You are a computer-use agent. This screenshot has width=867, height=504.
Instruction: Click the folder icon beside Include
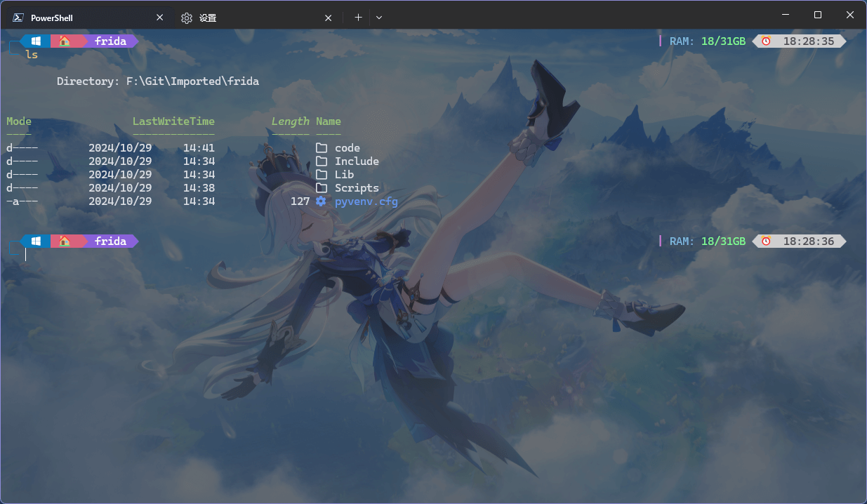[x=322, y=161]
